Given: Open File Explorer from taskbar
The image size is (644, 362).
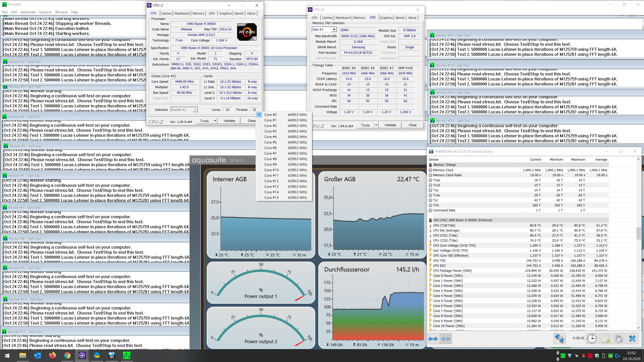Looking at the screenshot, I should (23, 356).
